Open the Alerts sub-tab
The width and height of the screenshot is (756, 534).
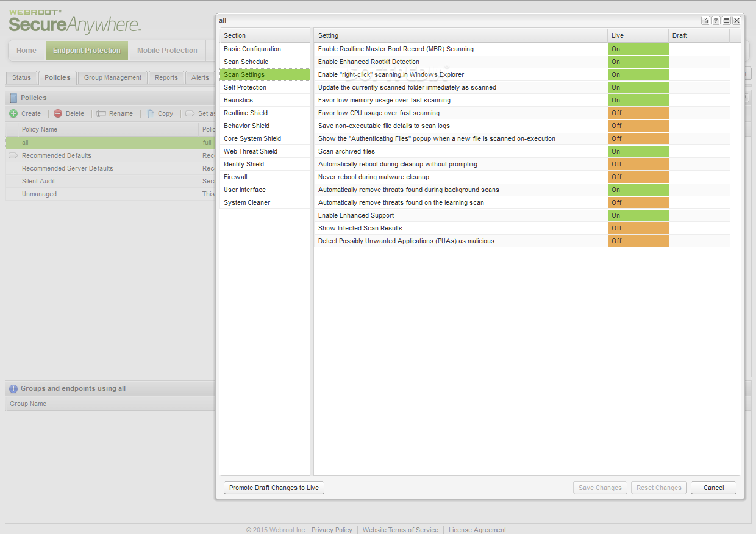point(200,77)
